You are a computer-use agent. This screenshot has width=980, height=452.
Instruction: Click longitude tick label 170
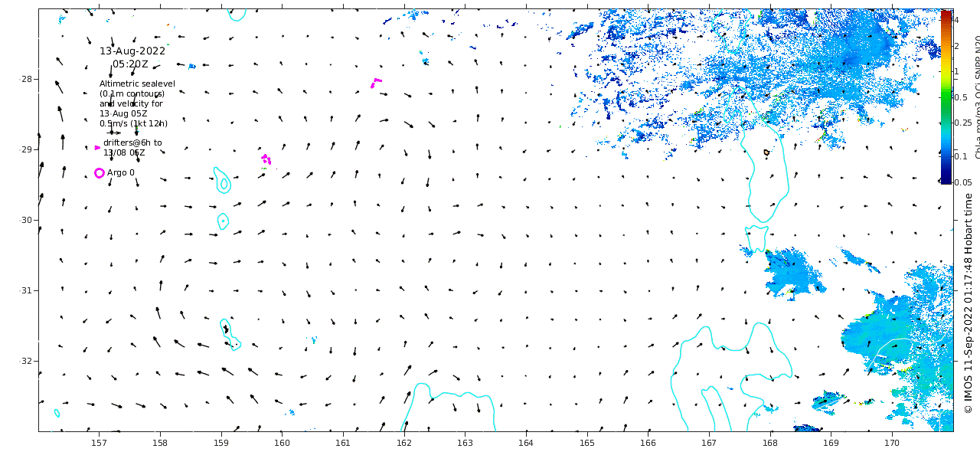(x=892, y=443)
